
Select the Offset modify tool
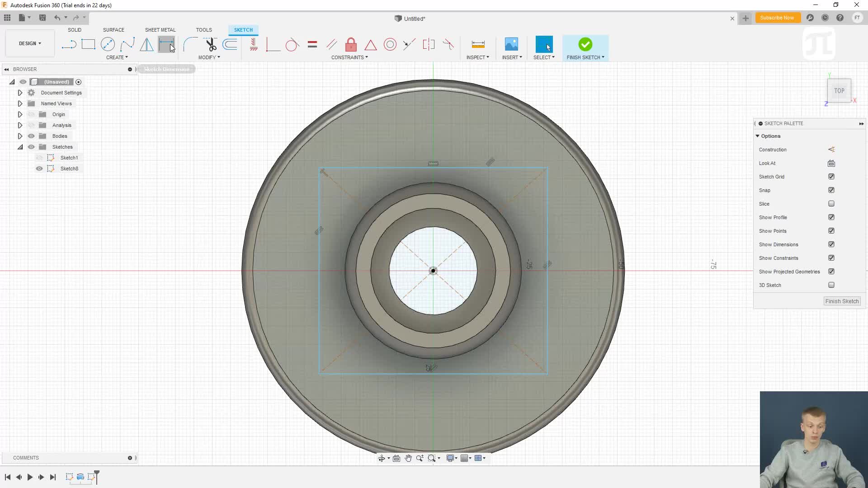(x=230, y=44)
